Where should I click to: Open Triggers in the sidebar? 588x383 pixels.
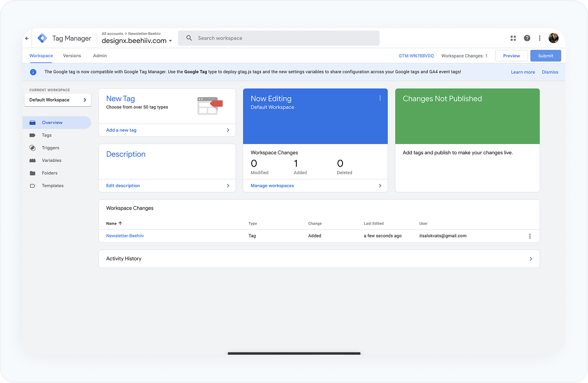coord(50,148)
